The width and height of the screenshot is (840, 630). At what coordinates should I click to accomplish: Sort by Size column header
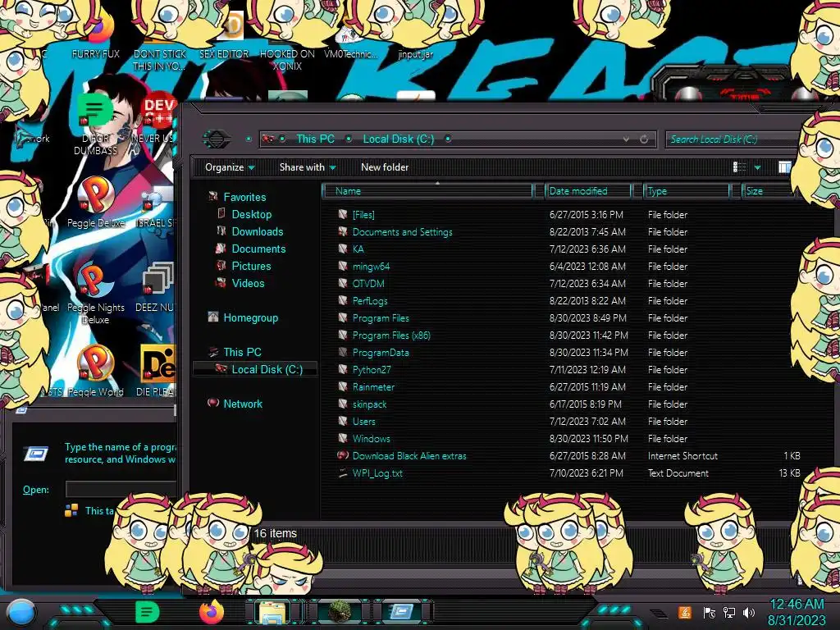point(769,191)
